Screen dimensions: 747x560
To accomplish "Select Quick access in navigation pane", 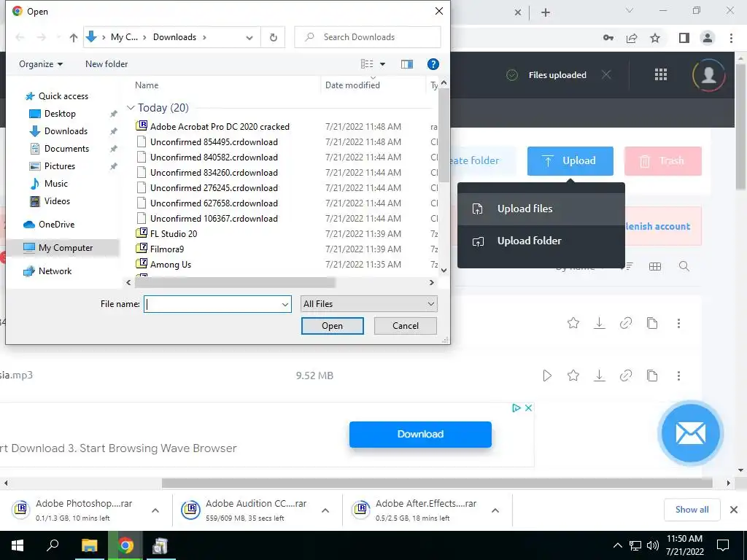I will (x=63, y=96).
